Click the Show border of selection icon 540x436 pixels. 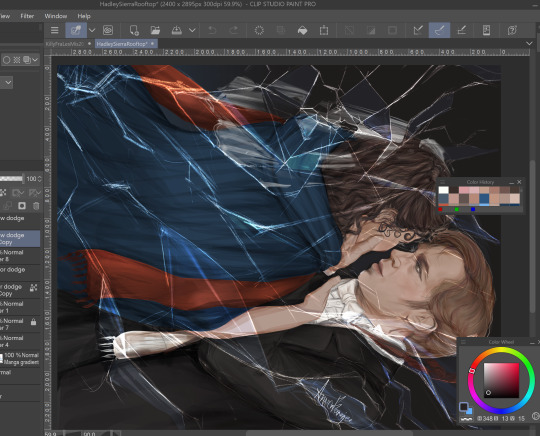click(392, 30)
